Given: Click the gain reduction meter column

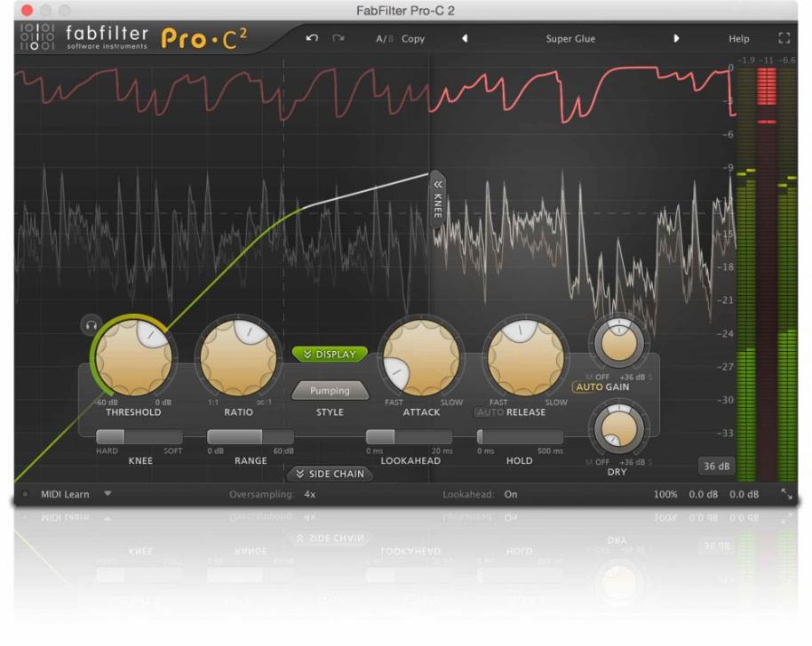Looking at the screenshot, I should point(767,275).
